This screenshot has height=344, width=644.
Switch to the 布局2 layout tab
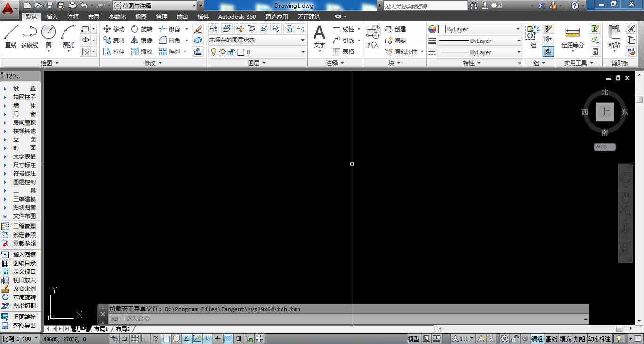click(x=122, y=329)
